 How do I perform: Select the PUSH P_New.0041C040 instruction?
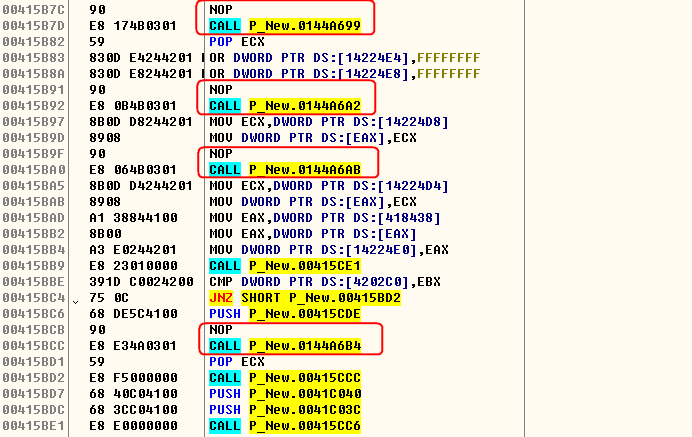coord(285,394)
